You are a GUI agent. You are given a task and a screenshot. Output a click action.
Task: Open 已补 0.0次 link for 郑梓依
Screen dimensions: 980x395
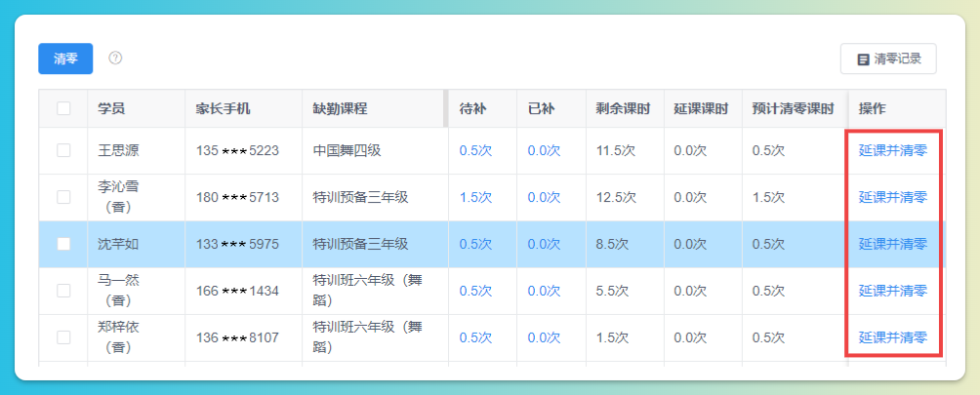coord(544,337)
